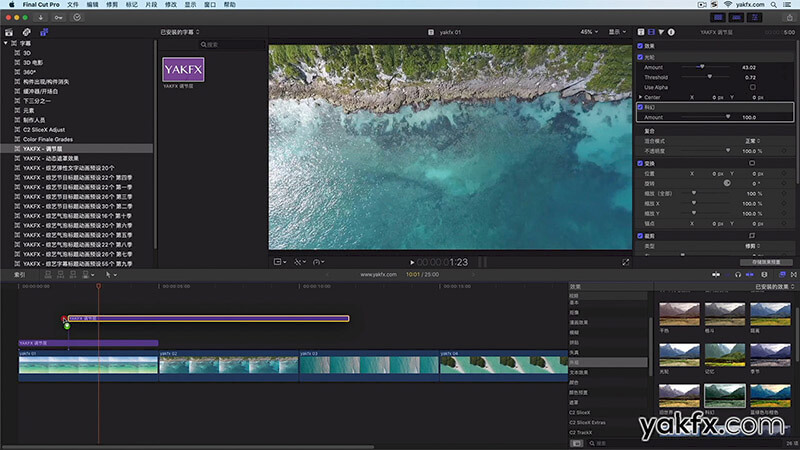This screenshot has height=450, width=800.
Task: Show the effects browser icon
Action: (x=782, y=274)
